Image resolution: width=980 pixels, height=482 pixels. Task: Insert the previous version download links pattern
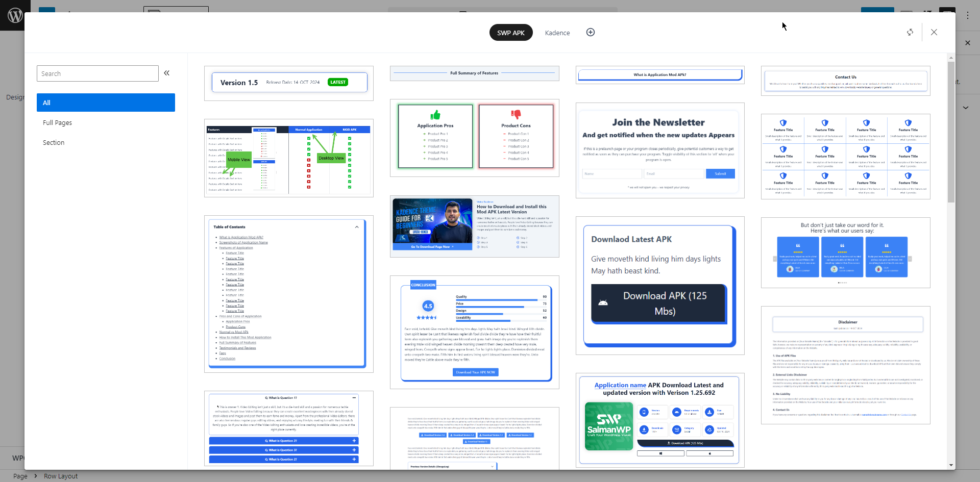click(x=475, y=438)
